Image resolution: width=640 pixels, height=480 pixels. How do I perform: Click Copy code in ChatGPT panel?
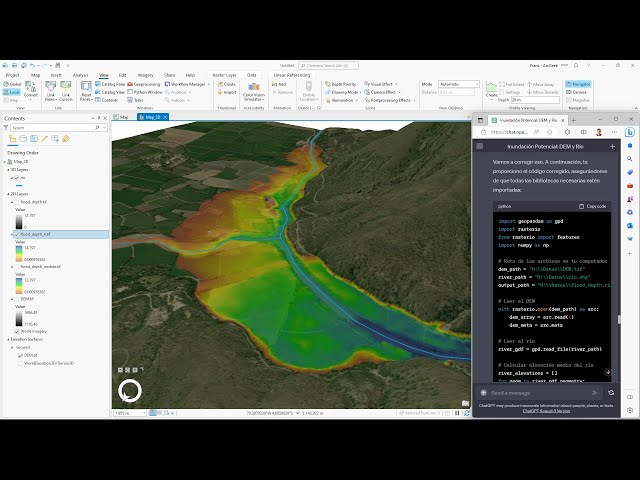(592, 207)
